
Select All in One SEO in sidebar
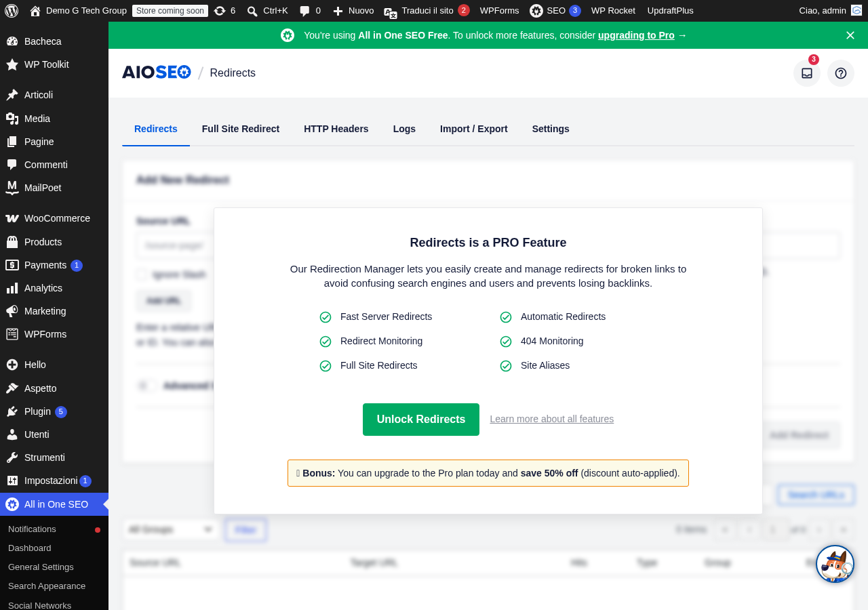coord(54,504)
